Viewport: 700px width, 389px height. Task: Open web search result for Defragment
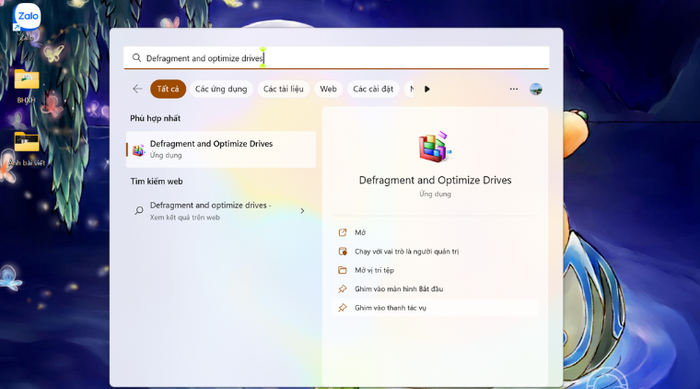[221, 211]
